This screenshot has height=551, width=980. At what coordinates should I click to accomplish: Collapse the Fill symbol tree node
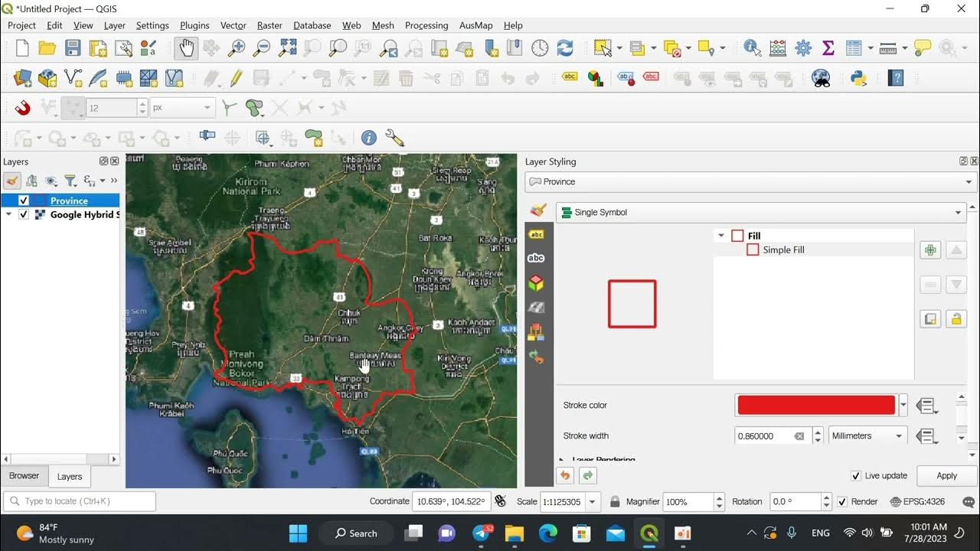coord(720,236)
